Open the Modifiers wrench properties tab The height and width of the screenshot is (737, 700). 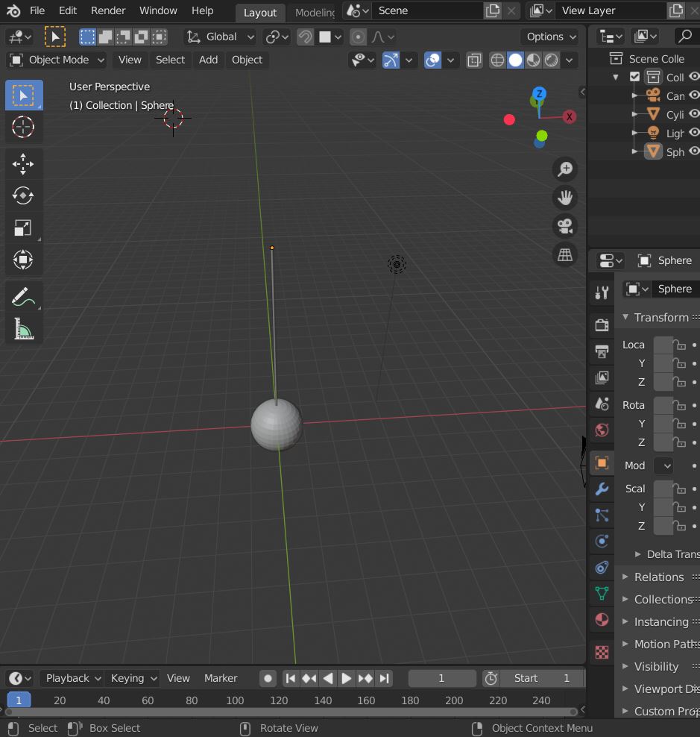coord(602,489)
